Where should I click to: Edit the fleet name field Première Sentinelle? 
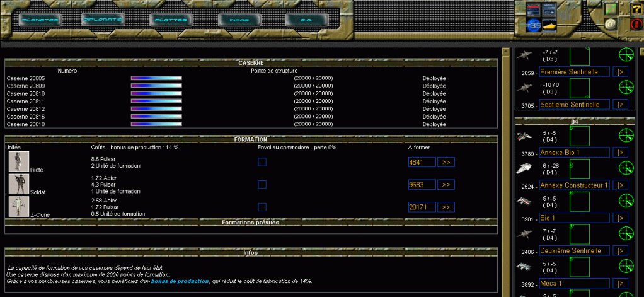point(574,72)
